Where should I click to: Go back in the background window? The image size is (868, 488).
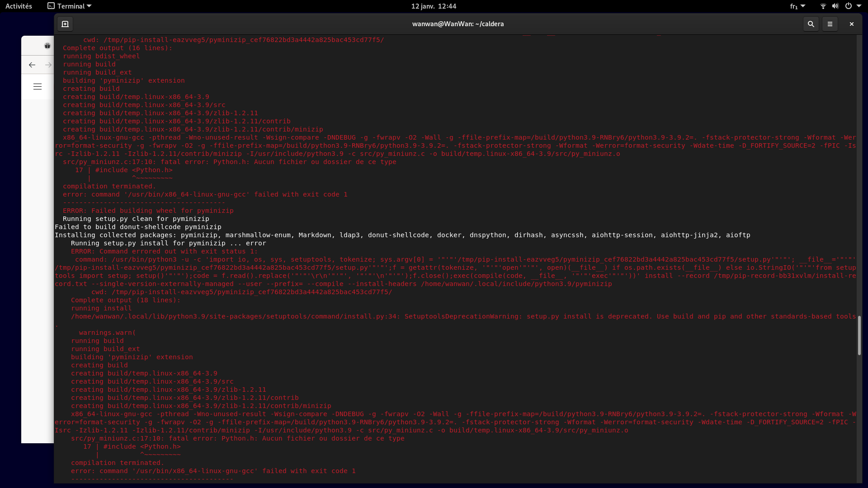pyautogui.click(x=32, y=65)
